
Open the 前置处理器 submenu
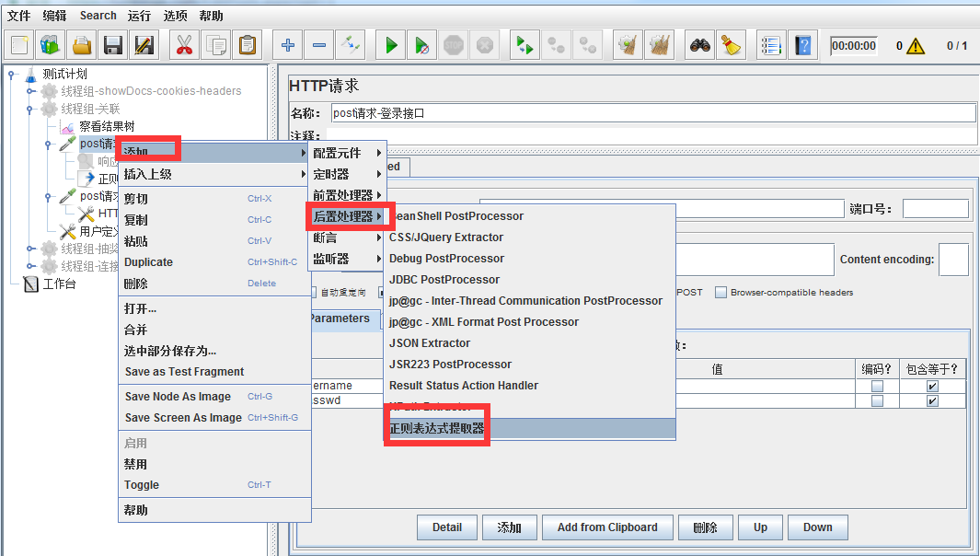click(347, 195)
